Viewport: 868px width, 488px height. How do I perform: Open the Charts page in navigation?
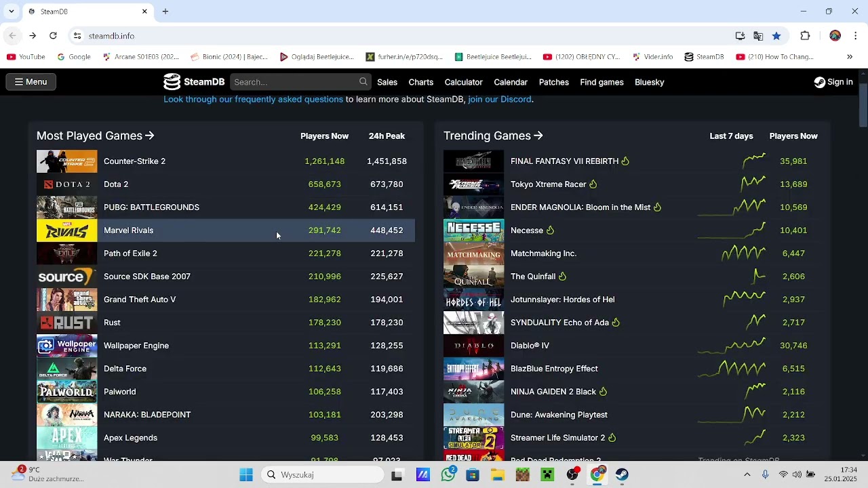[x=420, y=82]
